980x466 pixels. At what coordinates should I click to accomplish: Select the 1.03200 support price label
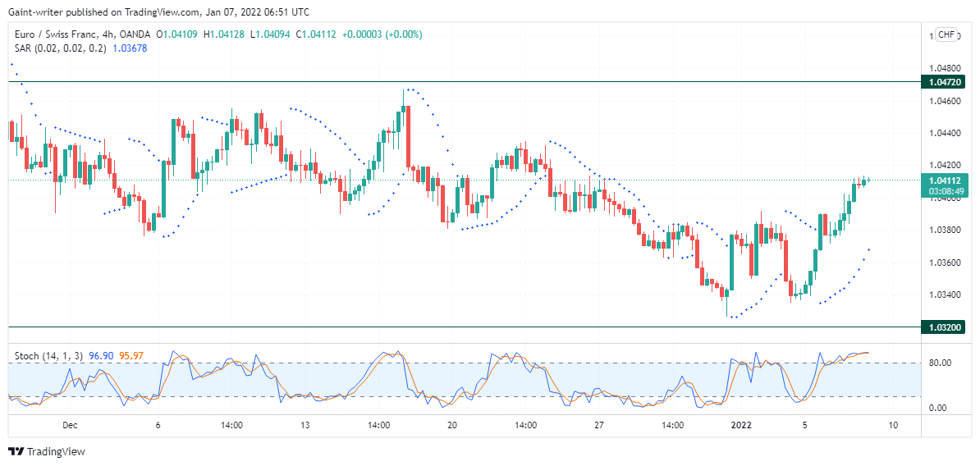(945, 327)
